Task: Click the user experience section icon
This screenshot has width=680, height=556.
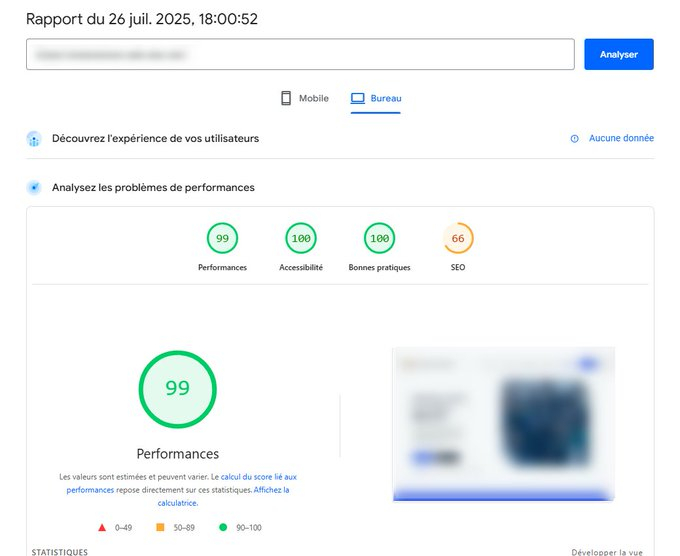Action: coord(34,139)
